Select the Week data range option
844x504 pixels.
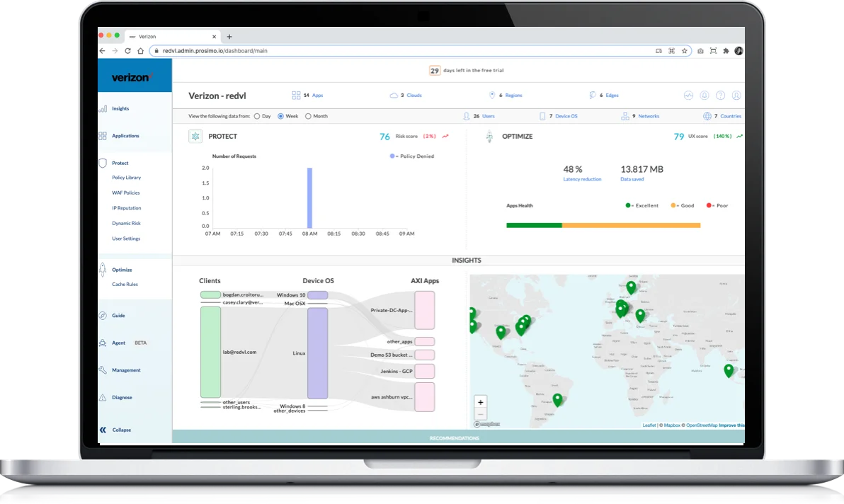[x=281, y=116]
